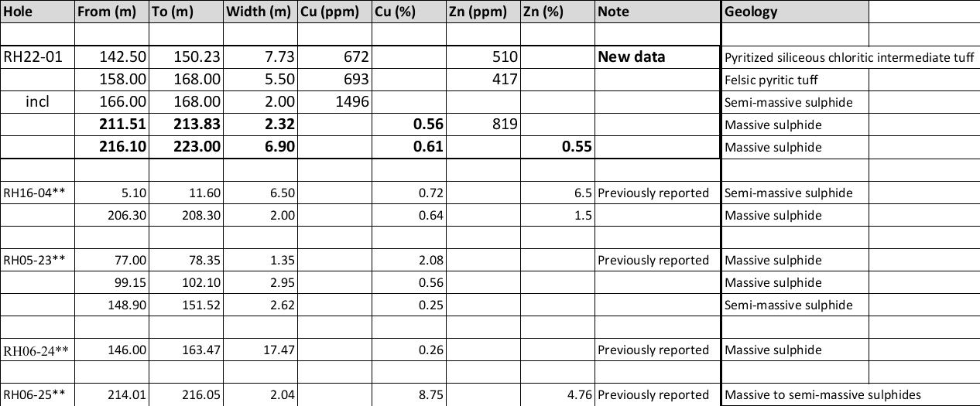Click the New data note cell
980x406 pixels.
click(x=658, y=57)
